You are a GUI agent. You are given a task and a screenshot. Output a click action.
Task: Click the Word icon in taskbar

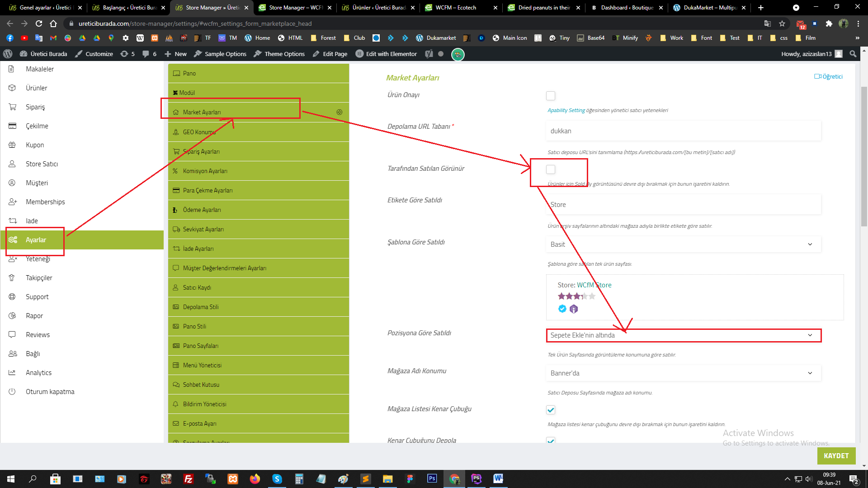(x=498, y=478)
